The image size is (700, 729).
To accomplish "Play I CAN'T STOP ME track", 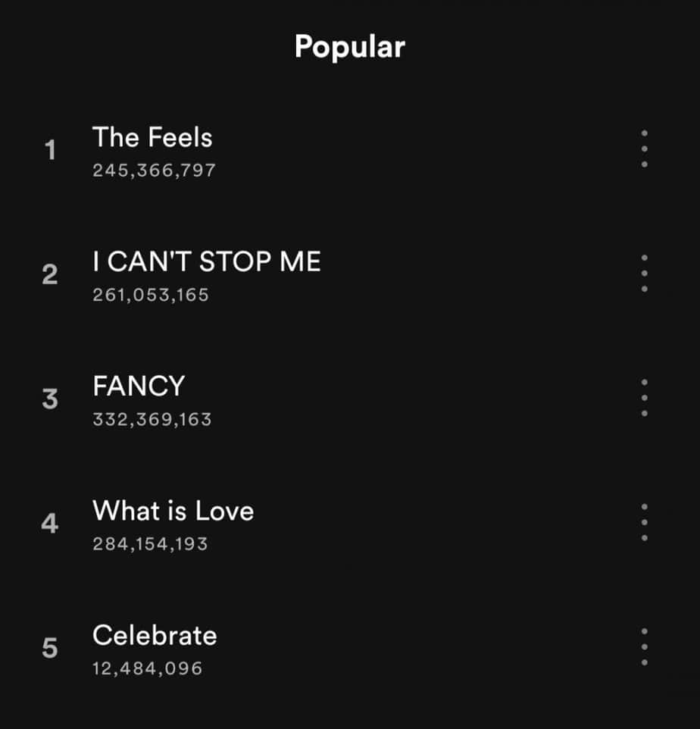I will pos(206,262).
